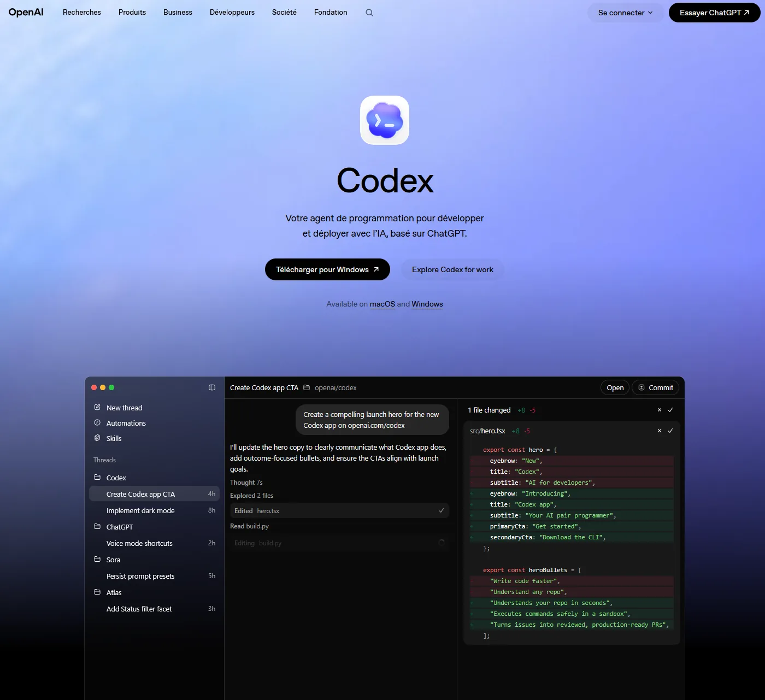
Task: Click Essayer ChatGPT button
Action: coord(714,13)
